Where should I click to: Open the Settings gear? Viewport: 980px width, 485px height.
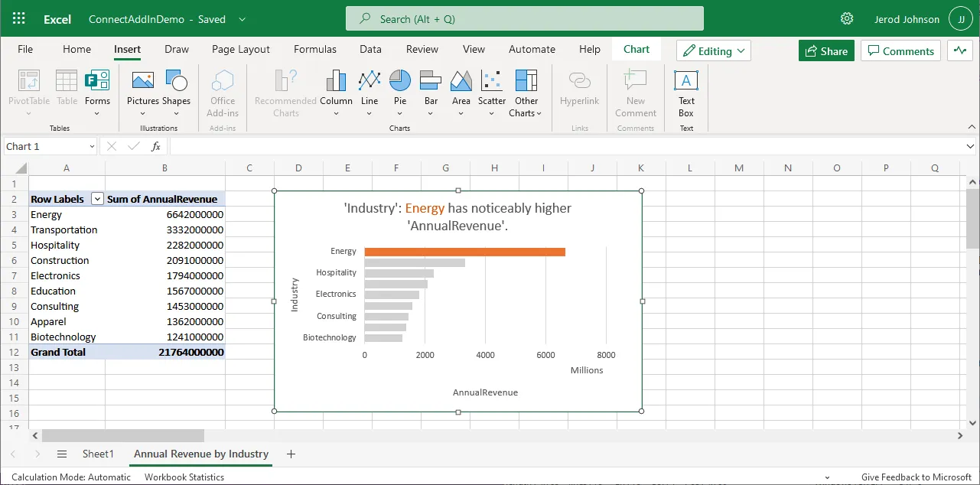click(x=846, y=18)
